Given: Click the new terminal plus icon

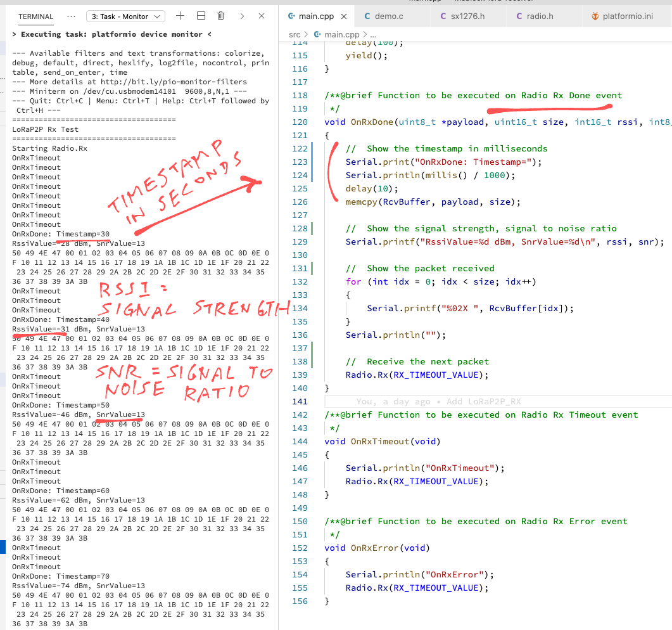Looking at the screenshot, I should point(180,16).
